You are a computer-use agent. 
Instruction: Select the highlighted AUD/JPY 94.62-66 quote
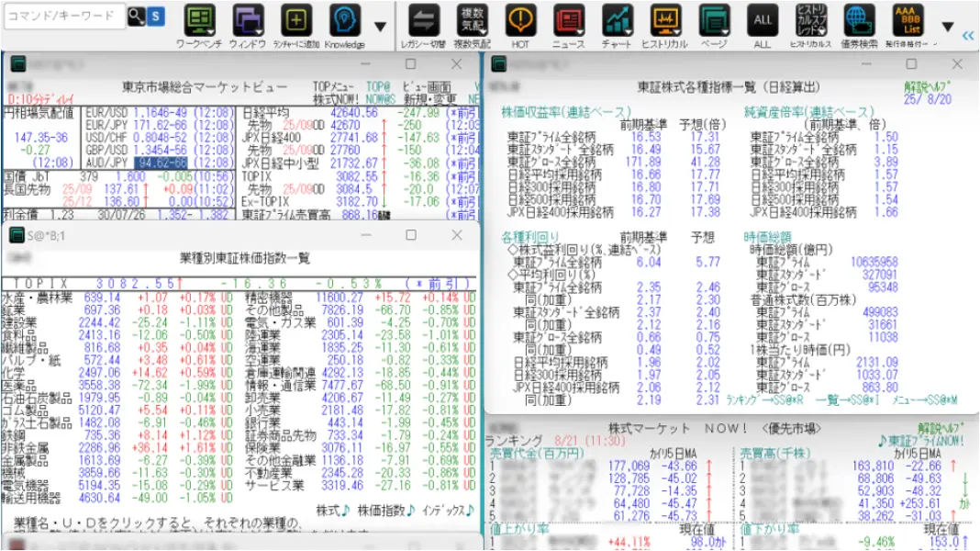click(160, 163)
